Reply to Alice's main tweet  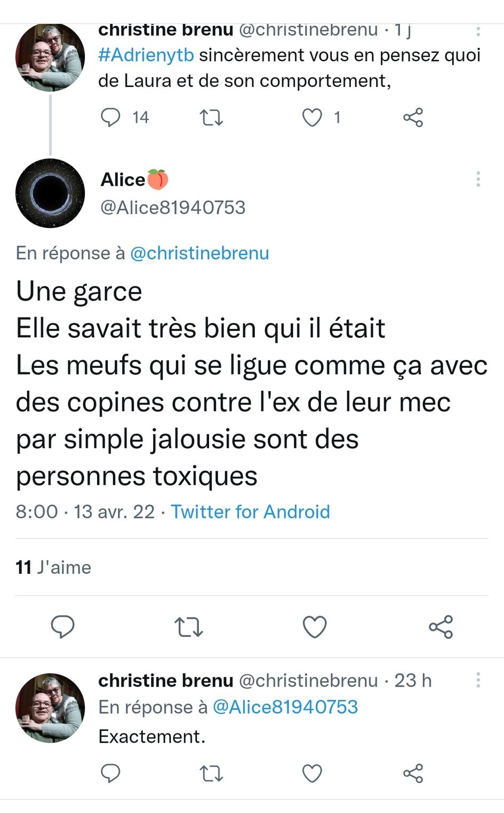tap(62, 627)
